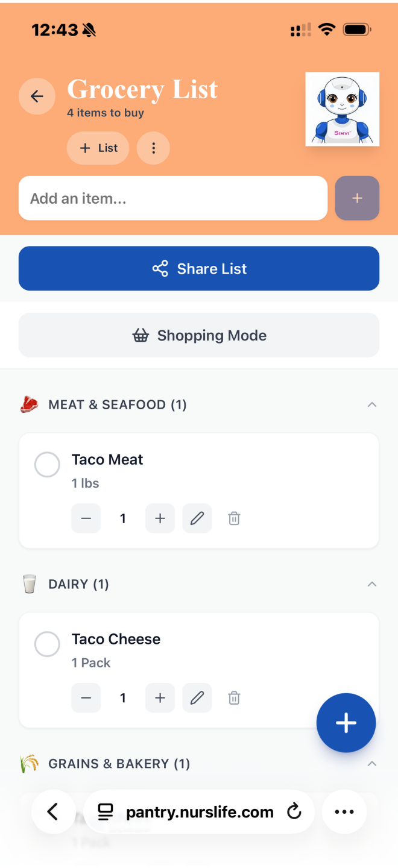Open a new list with + List

click(x=98, y=148)
